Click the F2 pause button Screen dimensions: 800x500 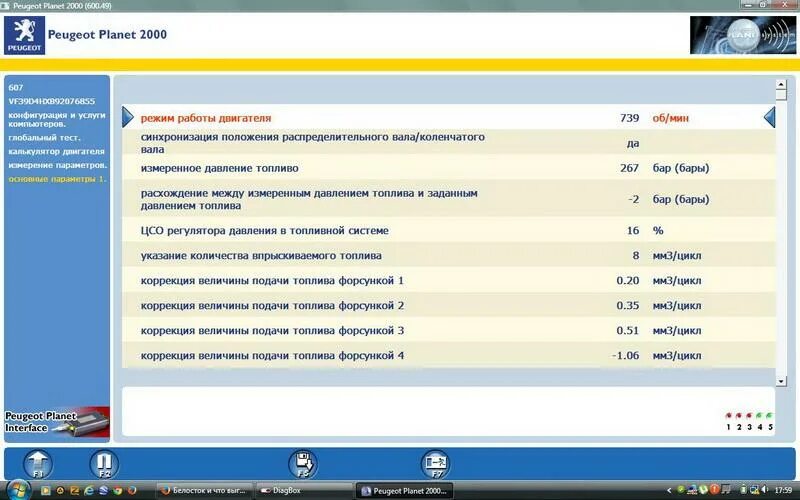click(104, 464)
